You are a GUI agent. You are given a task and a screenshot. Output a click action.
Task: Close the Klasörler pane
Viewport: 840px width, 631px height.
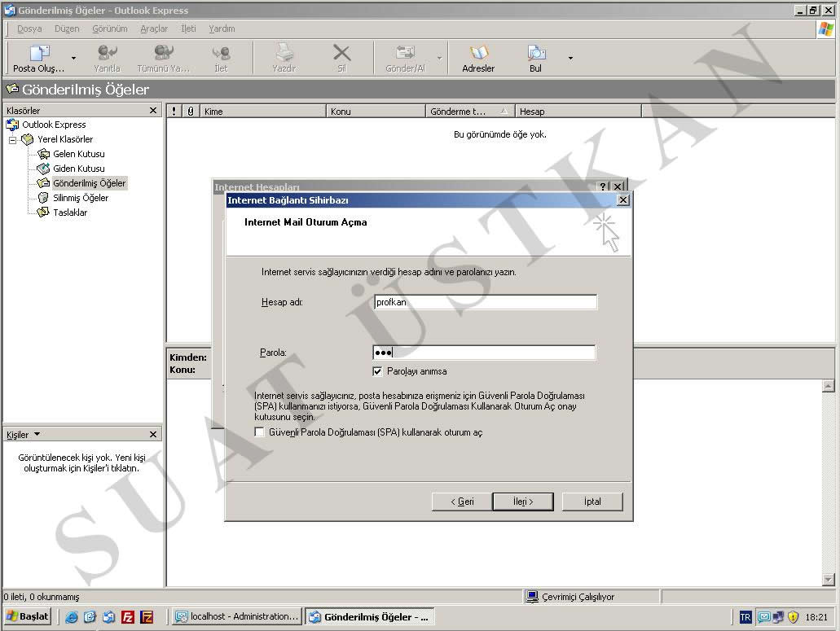(x=153, y=110)
